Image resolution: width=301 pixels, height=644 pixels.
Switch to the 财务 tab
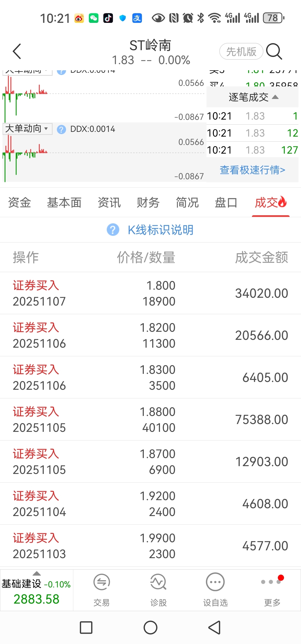(x=148, y=203)
